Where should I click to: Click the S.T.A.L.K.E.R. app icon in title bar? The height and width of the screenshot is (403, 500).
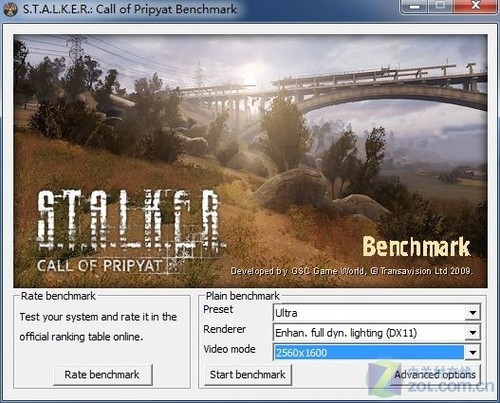(x=10, y=9)
